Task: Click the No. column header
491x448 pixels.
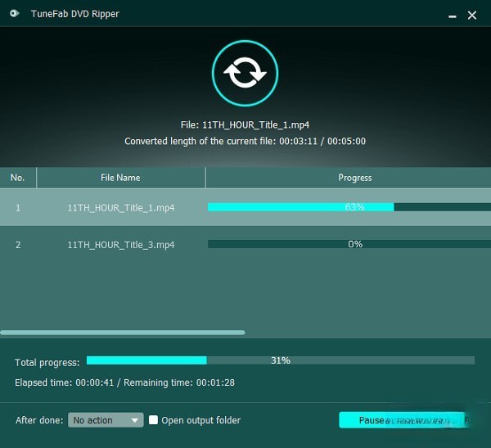Action: 17,178
